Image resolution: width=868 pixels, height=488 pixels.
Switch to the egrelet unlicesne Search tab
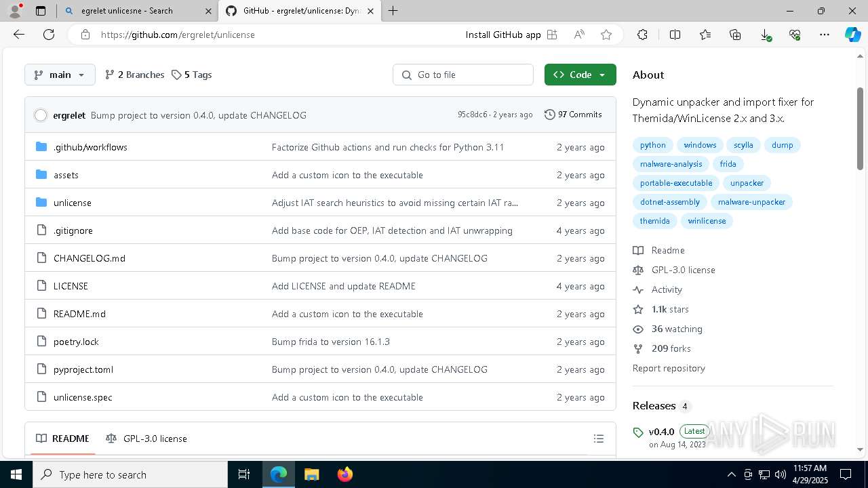tap(136, 11)
